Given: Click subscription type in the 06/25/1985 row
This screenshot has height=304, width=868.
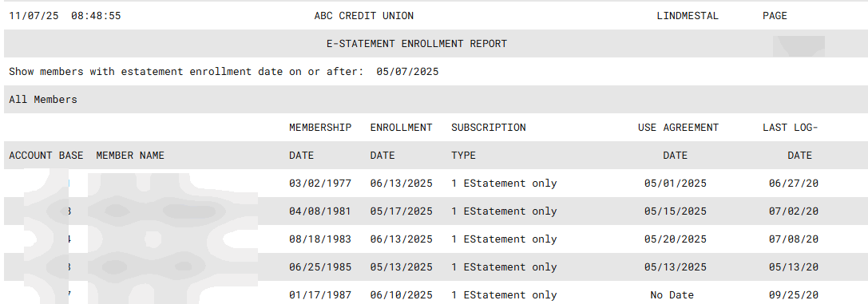Looking at the screenshot, I should (x=504, y=267).
